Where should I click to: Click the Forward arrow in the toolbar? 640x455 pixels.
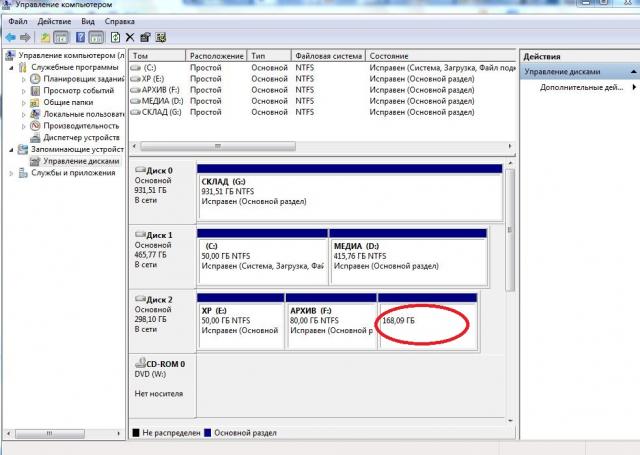tap(24, 37)
